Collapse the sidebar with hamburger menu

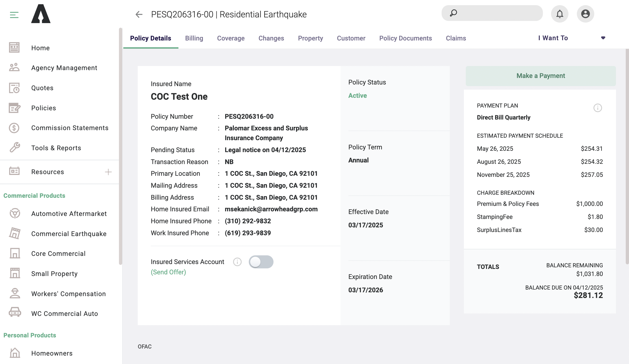[x=14, y=15]
